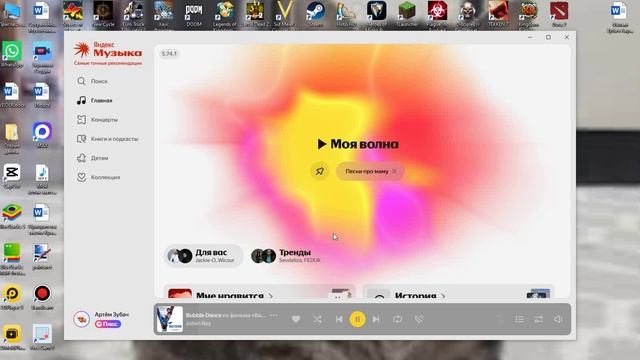Open the Концерты section
The height and width of the screenshot is (360, 640).
(98, 120)
